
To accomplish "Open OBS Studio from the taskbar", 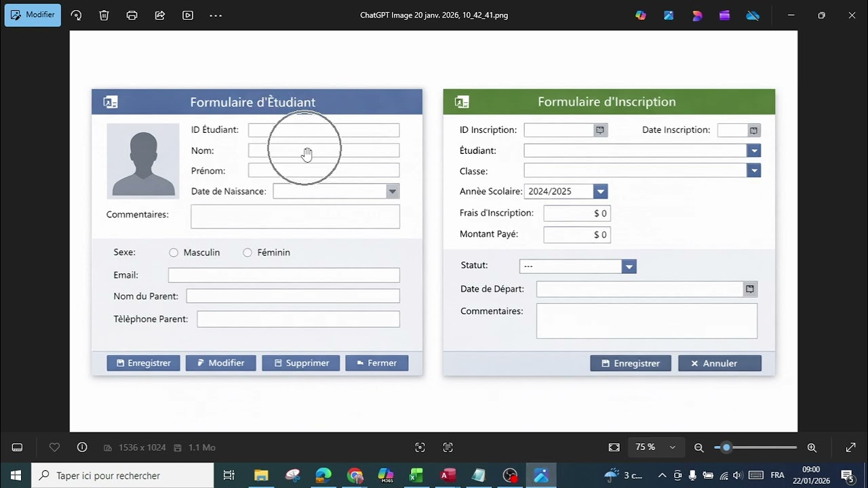I will tap(510, 476).
